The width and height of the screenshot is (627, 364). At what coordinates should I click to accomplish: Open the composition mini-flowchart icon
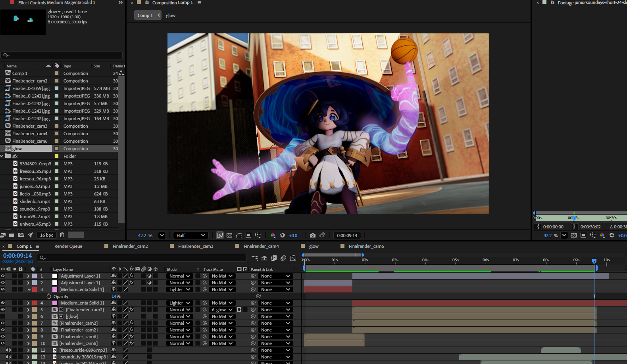[255, 258]
